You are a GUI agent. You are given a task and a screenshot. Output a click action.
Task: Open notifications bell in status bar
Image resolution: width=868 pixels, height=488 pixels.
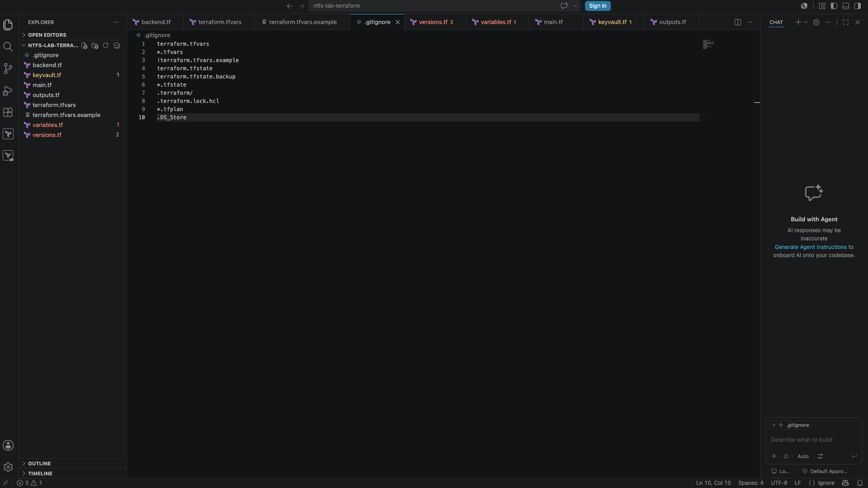860,483
